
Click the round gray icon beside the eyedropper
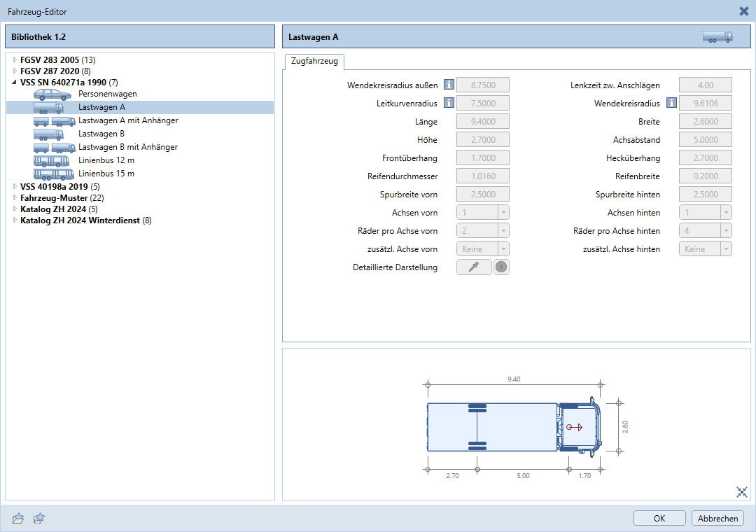[x=501, y=267]
